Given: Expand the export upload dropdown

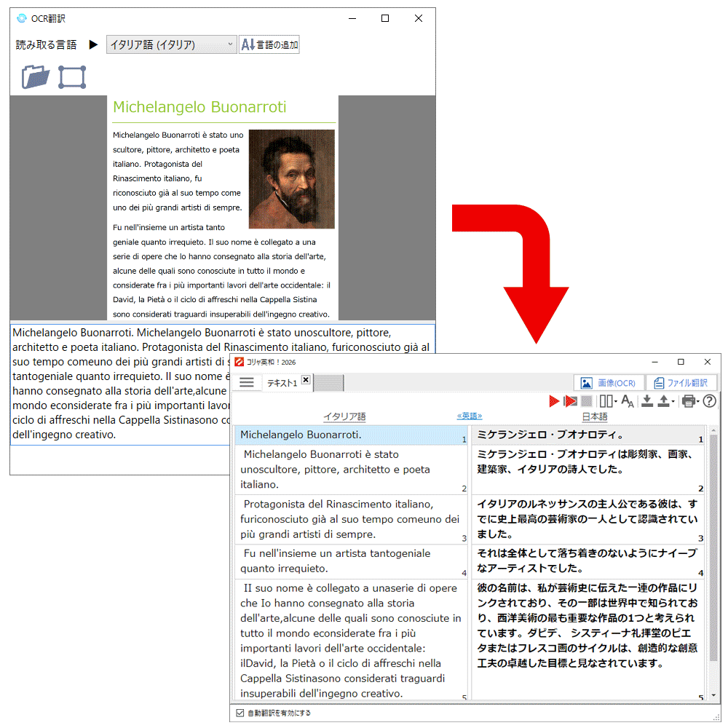Looking at the screenshot, I should (673, 401).
